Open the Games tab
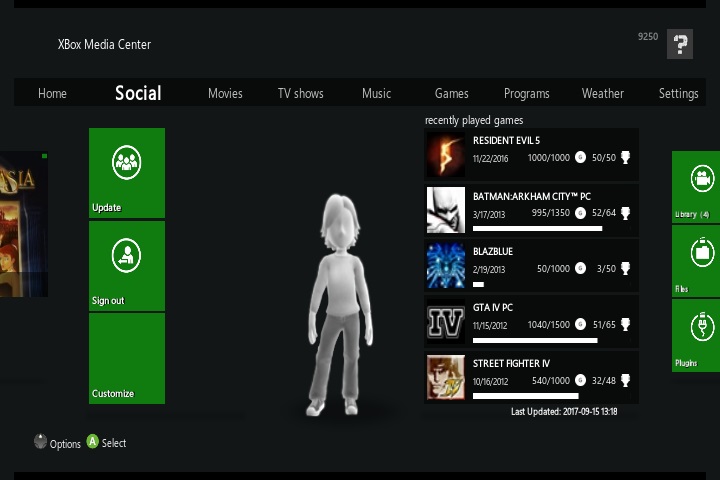 (x=452, y=93)
